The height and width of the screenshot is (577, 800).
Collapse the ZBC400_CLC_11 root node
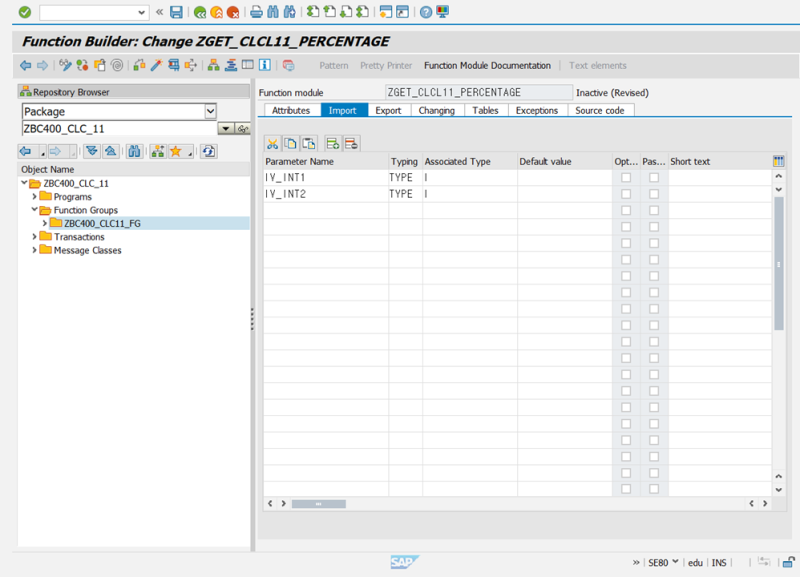click(24, 183)
